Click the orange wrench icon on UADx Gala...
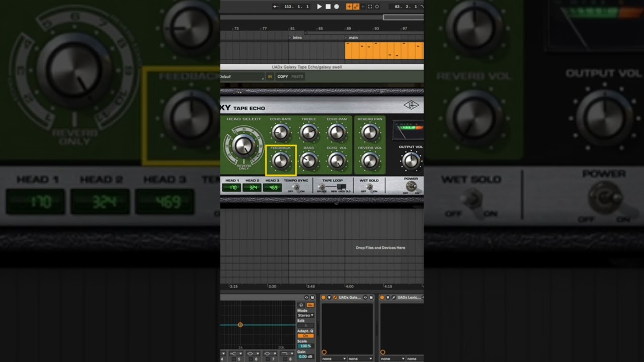The width and height of the screenshot is (644, 362). click(335, 298)
